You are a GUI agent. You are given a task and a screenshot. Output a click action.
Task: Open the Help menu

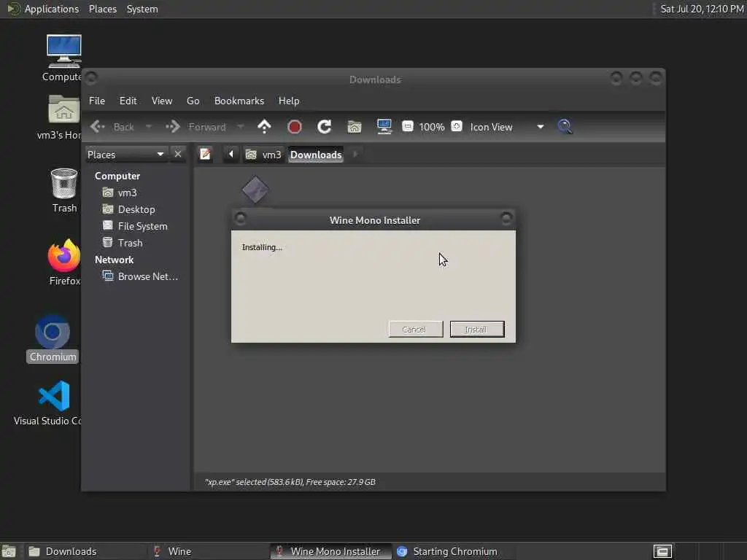[x=289, y=101]
